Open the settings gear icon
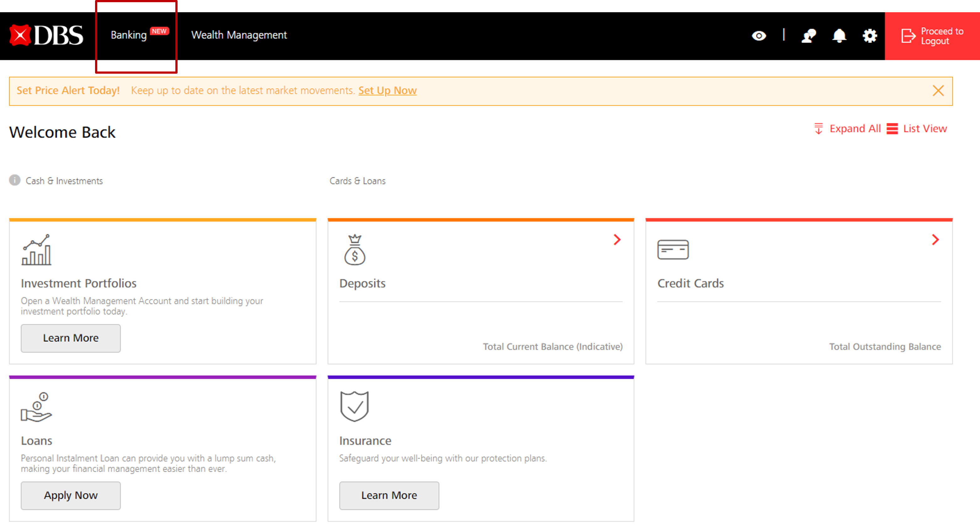This screenshot has width=980, height=528. [869, 36]
